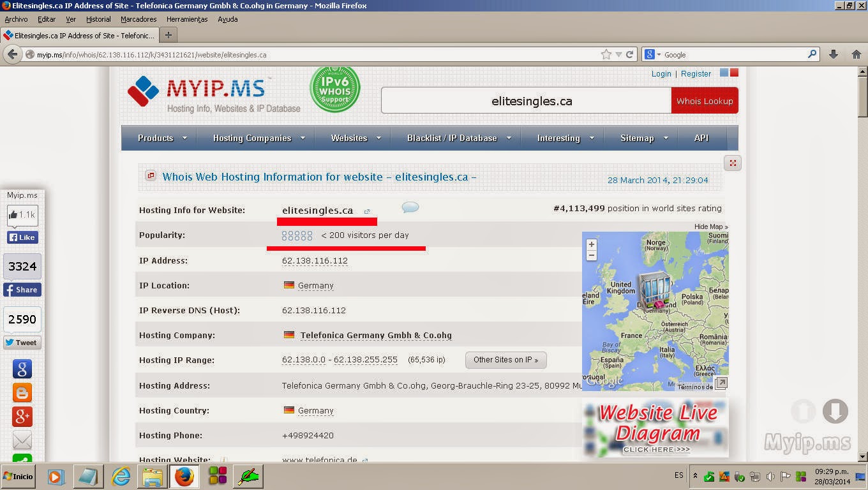The width and height of the screenshot is (868, 490).
Task: Go to Firefox home page icon
Action: 857,54
